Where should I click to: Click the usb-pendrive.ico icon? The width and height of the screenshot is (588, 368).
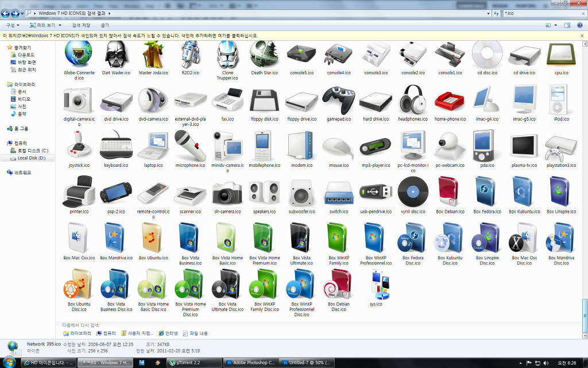(x=376, y=192)
